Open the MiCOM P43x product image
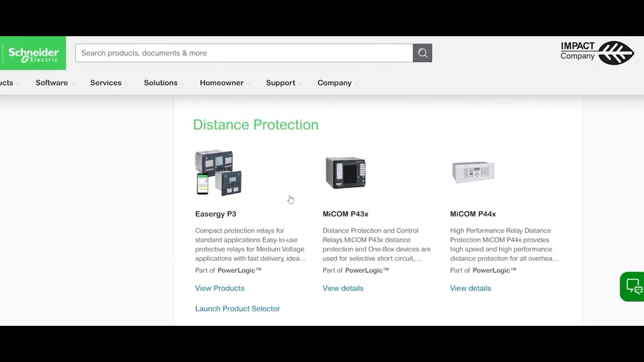Viewport: 644px width, 362px height. coord(346,172)
